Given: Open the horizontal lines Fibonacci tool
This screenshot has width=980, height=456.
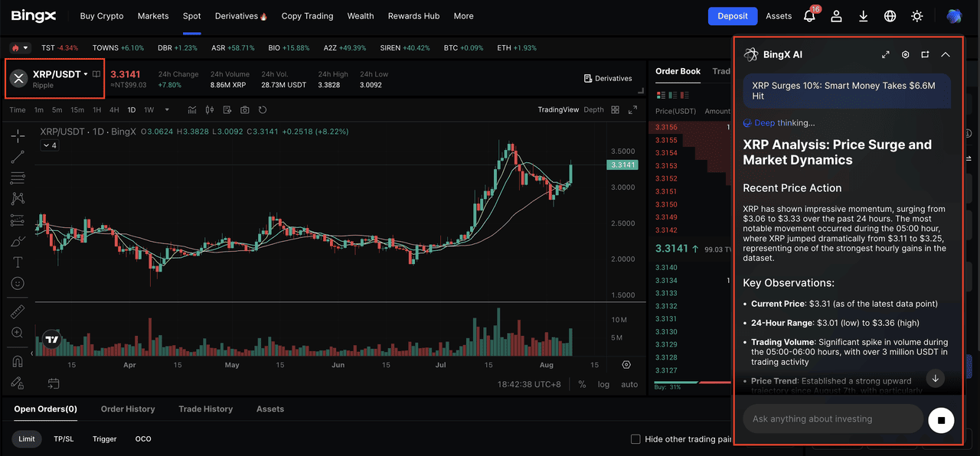Looking at the screenshot, I should tap(18, 178).
